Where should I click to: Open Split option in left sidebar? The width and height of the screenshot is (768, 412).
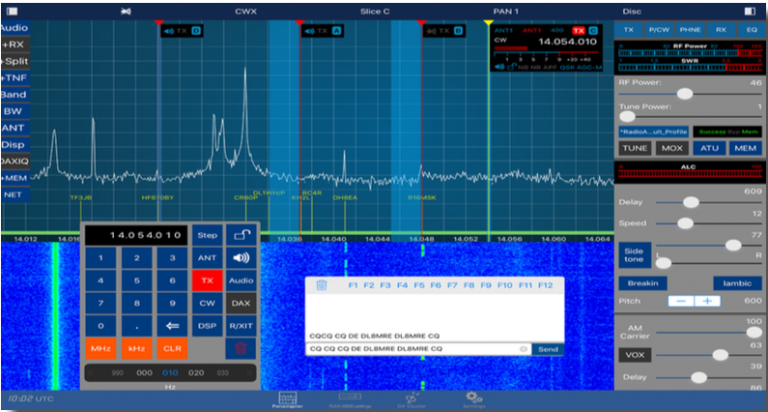[15, 61]
